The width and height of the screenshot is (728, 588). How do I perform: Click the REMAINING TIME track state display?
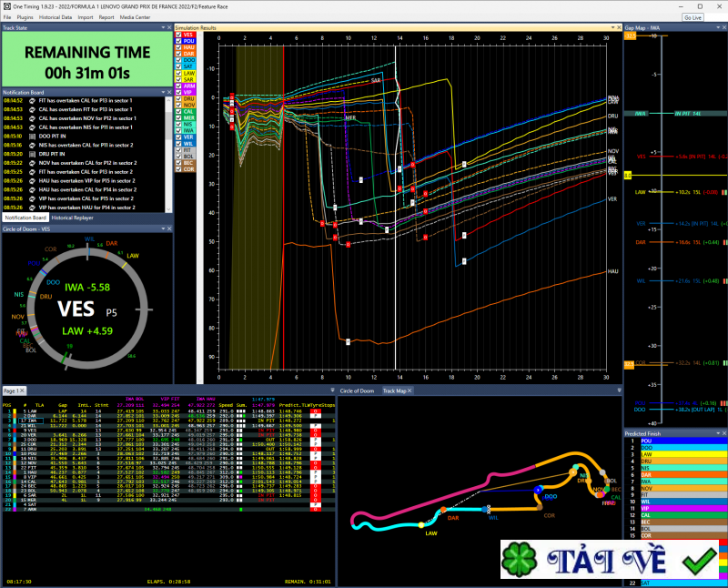coord(87,59)
